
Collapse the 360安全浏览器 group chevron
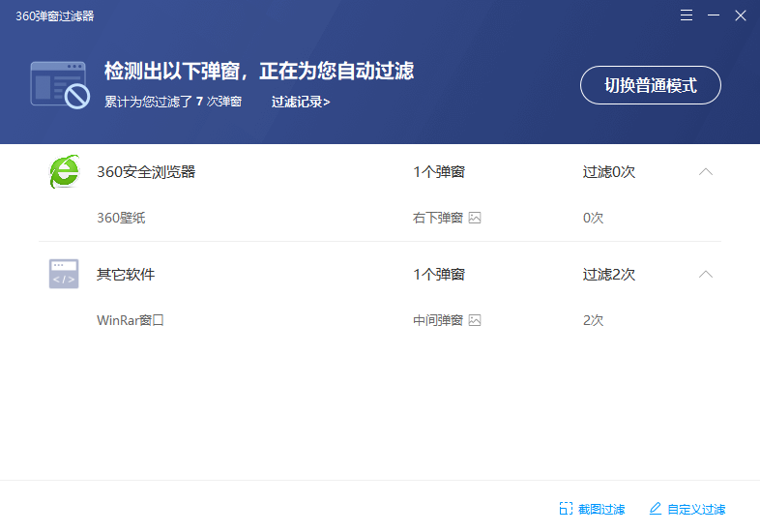coord(706,172)
